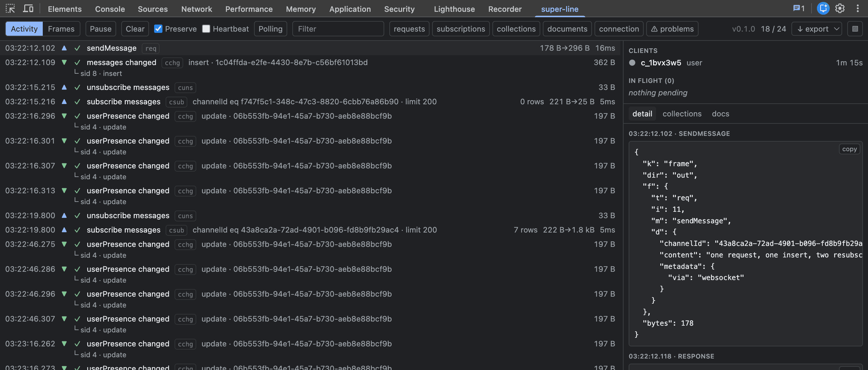868x370 pixels.
Task: Click the req badge on sendMessage
Action: (151, 48)
